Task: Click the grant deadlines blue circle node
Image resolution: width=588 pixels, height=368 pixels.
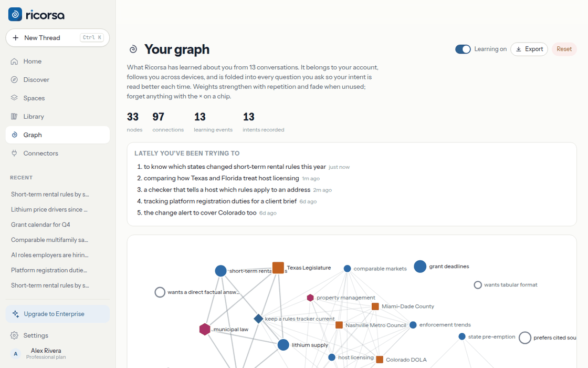Action: [420, 266]
